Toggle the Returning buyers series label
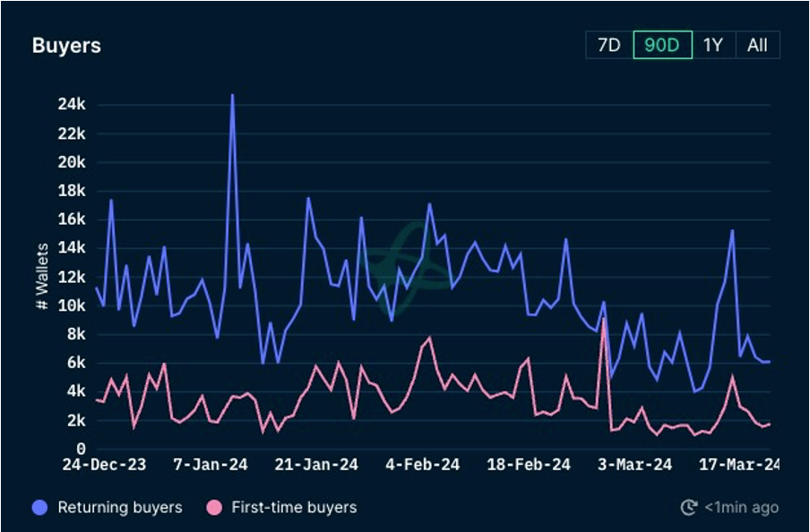 pyautogui.click(x=119, y=508)
